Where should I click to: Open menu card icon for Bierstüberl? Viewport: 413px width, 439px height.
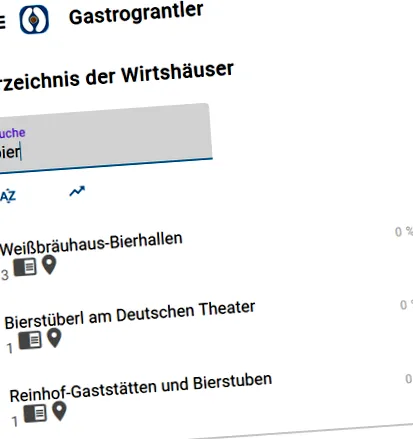click(30, 340)
